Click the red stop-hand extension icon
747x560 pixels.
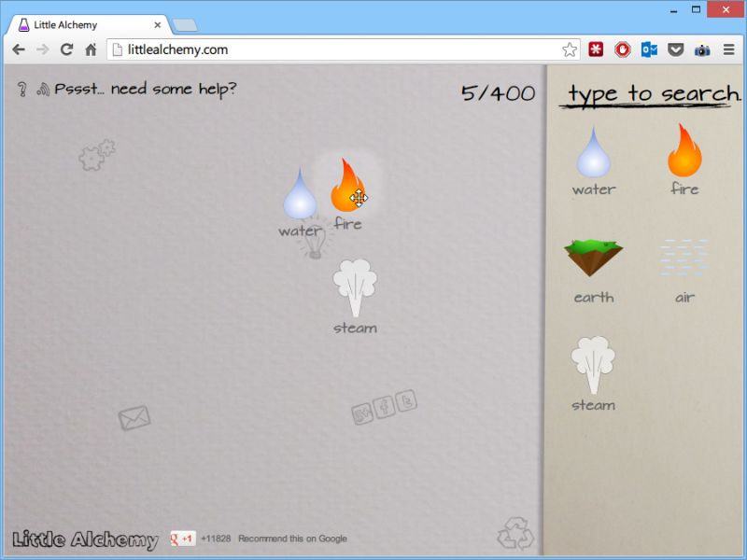(x=622, y=49)
